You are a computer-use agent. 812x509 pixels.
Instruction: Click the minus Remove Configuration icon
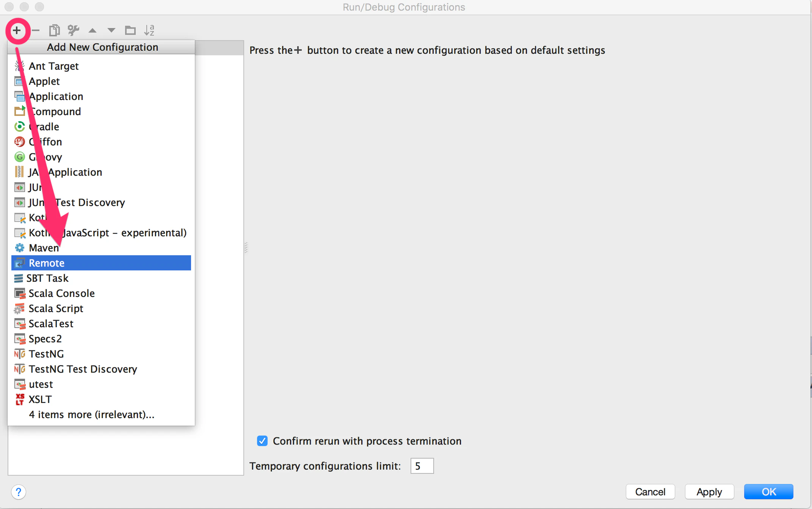(x=36, y=30)
